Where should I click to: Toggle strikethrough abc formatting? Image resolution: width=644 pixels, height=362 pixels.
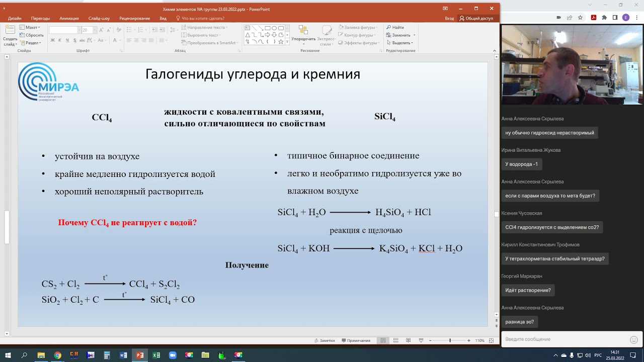pos(82,40)
